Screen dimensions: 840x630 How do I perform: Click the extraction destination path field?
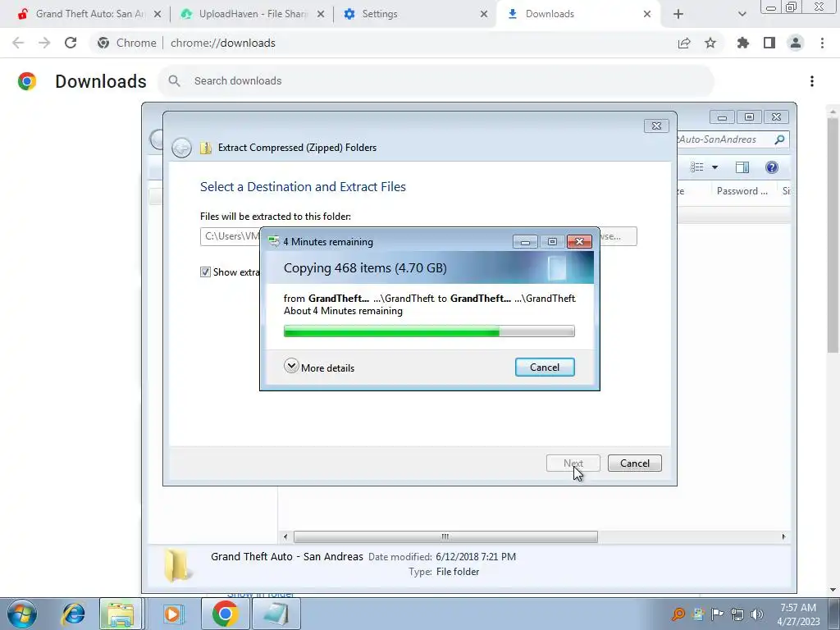(231, 236)
